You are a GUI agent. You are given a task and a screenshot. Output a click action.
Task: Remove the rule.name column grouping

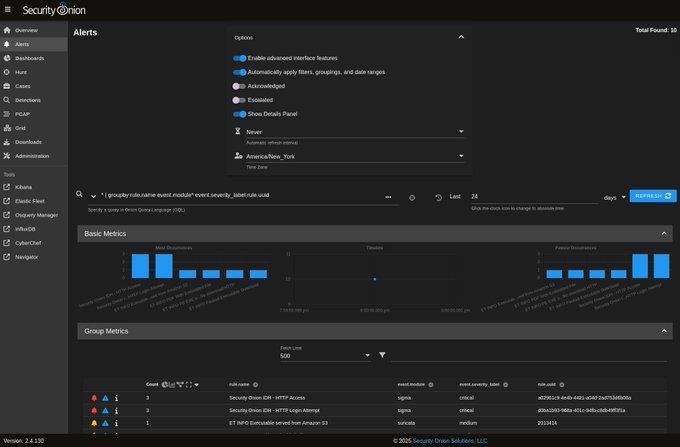point(255,385)
